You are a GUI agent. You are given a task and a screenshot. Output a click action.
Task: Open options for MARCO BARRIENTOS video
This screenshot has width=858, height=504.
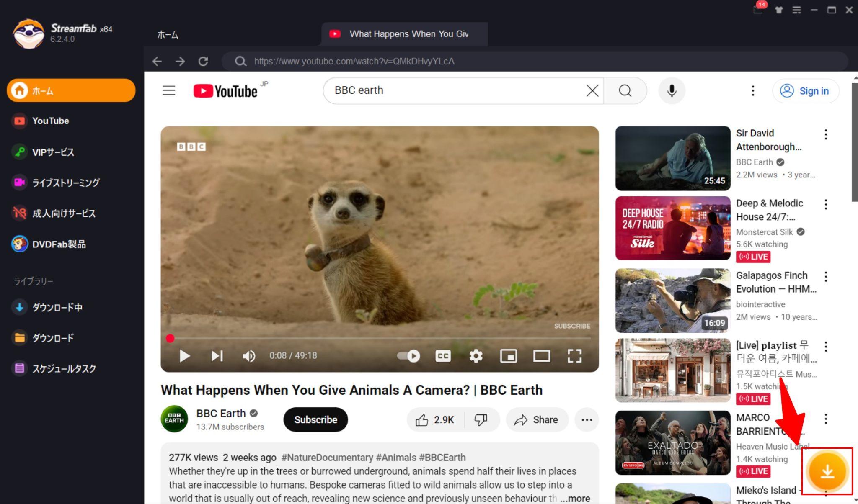(826, 419)
